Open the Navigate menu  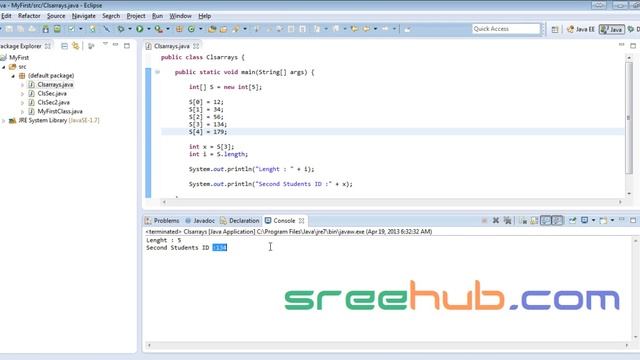(x=84, y=16)
